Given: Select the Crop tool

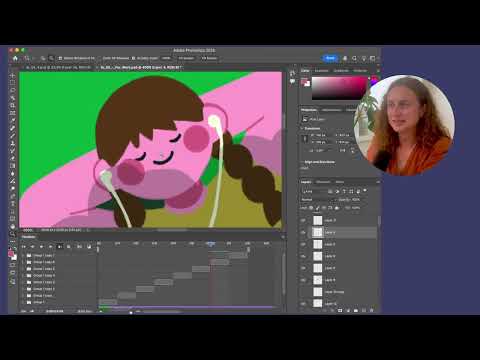Looking at the screenshot, I should pyautogui.click(x=13, y=106).
